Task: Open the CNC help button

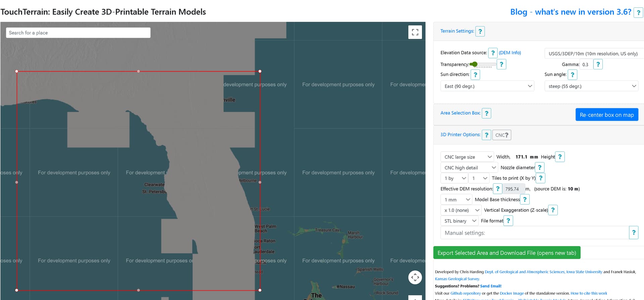Action: (x=502, y=135)
